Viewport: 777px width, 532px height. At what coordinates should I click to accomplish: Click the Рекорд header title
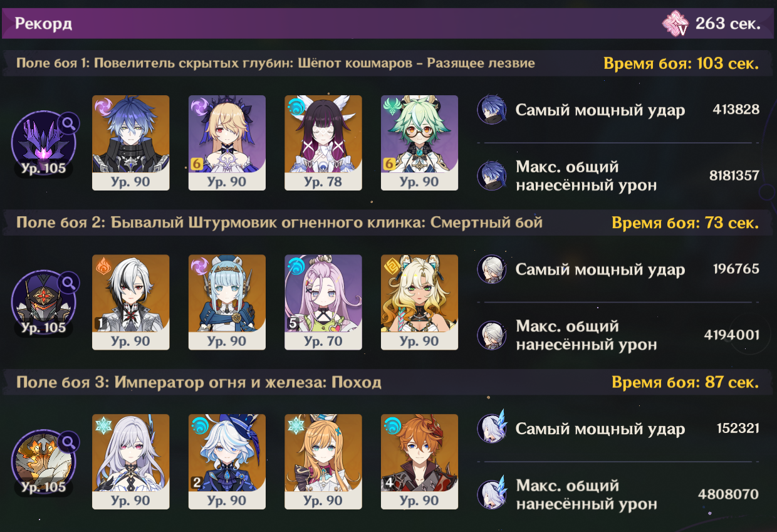(44, 24)
